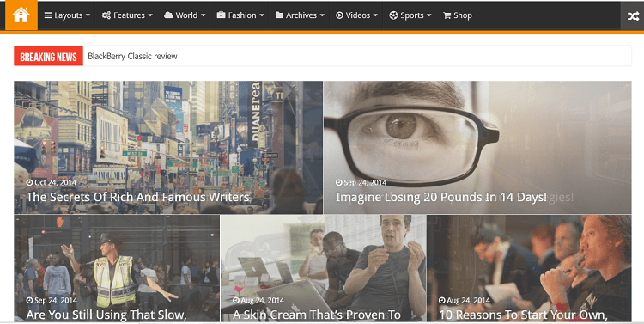Click the clock icon on the glasses article
The height and width of the screenshot is (324, 644).
coord(339,182)
